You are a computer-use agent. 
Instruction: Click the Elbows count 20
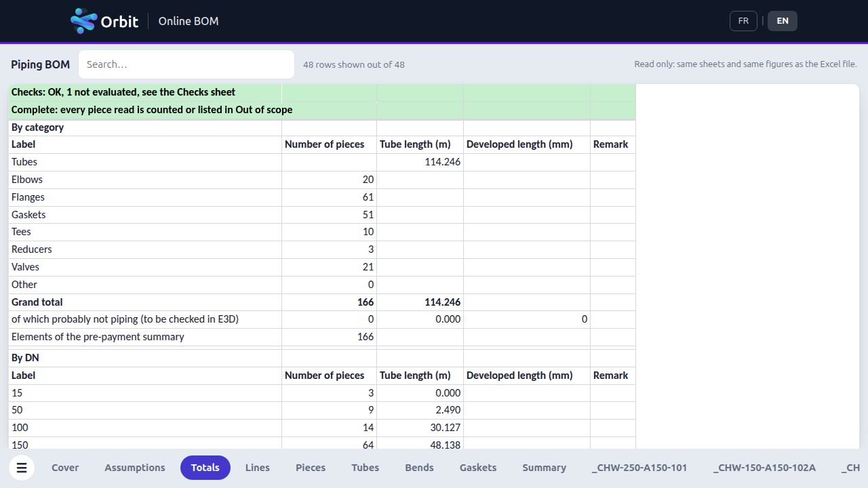point(368,180)
